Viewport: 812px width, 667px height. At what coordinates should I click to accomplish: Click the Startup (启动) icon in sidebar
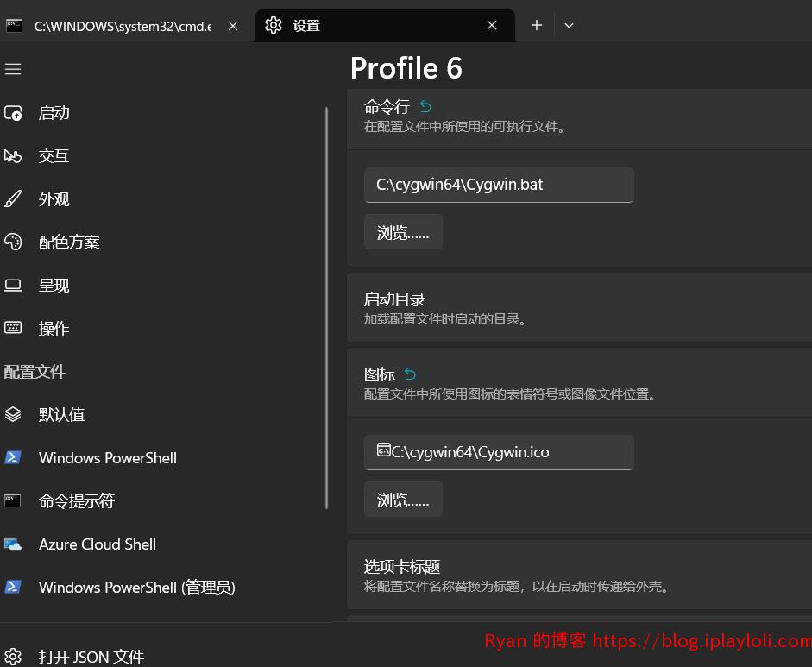click(x=13, y=113)
